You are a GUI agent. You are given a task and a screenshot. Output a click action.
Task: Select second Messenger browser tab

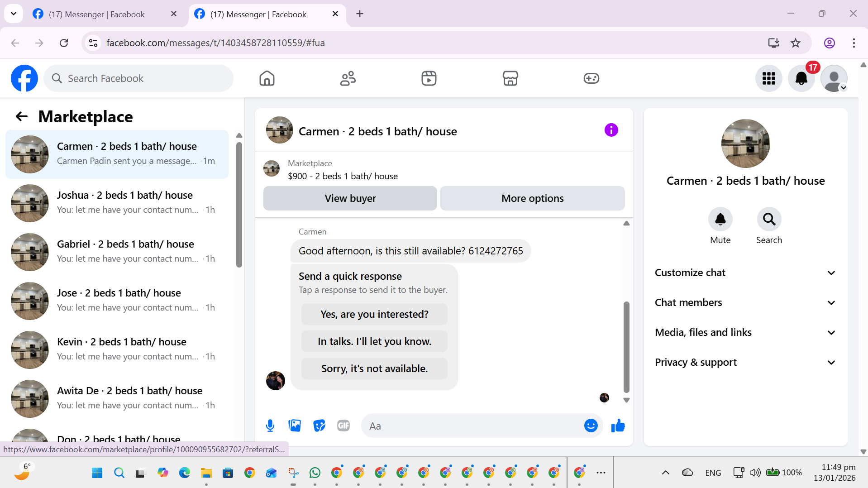coord(258,14)
